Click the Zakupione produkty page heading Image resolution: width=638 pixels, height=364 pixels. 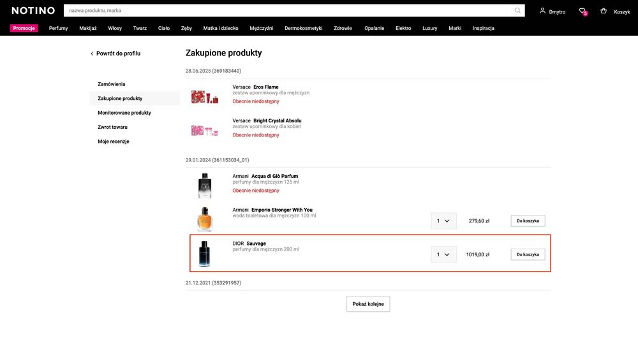(x=224, y=53)
